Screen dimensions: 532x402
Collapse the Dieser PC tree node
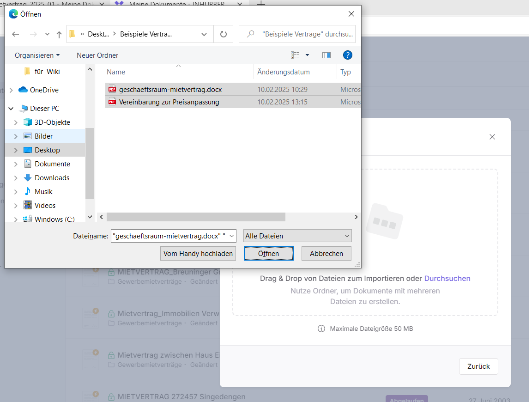pyautogui.click(x=11, y=109)
